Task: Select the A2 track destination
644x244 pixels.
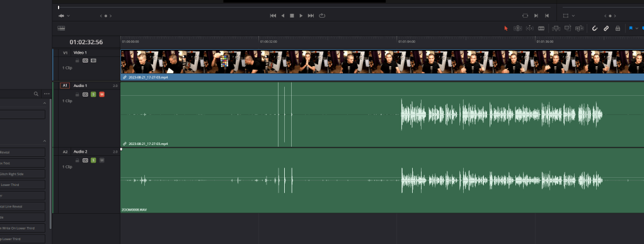Action: click(66, 151)
